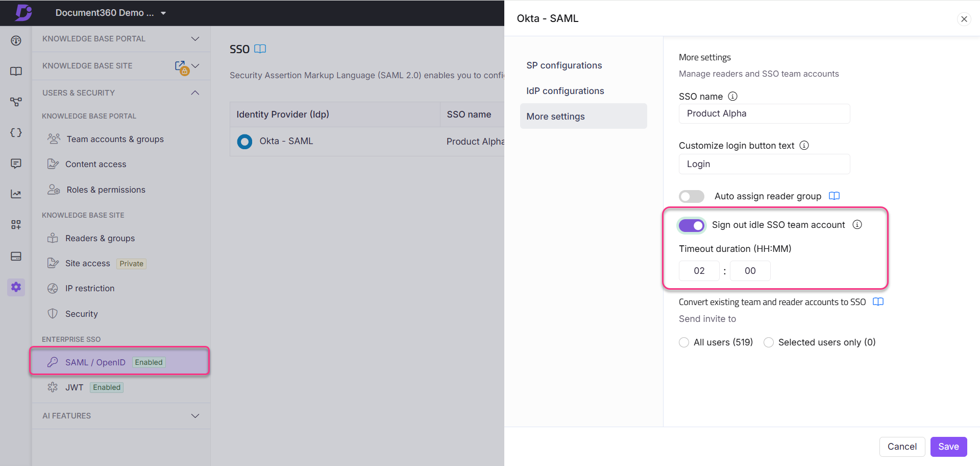Image resolution: width=980 pixels, height=466 pixels.
Task: Click the help book icon beside SSO heading
Action: (x=260, y=49)
